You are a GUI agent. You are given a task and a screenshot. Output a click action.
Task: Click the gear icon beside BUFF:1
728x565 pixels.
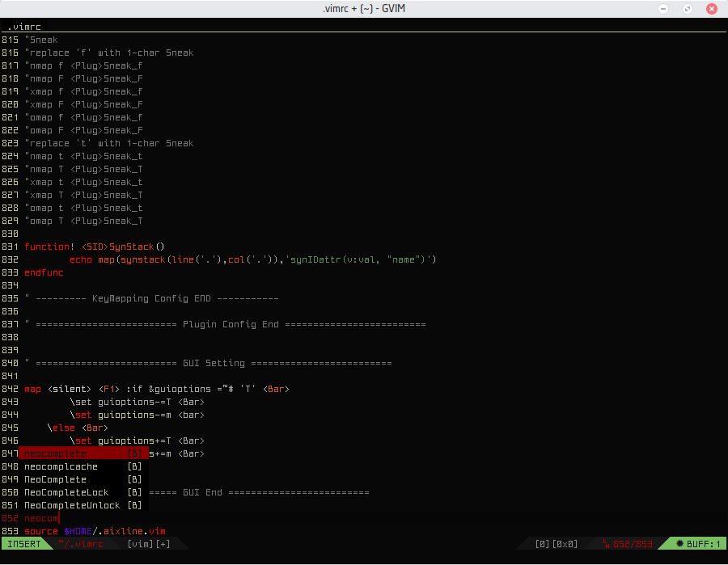click(679, 544)
